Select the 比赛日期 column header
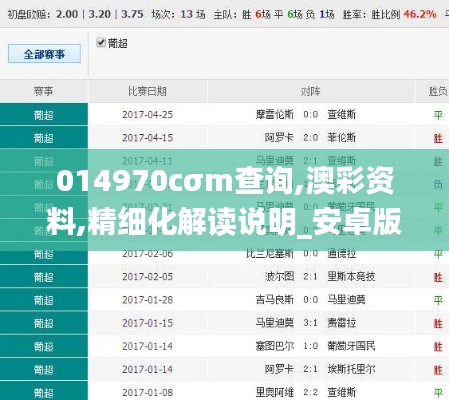449x400 pixels. point(147,91)
